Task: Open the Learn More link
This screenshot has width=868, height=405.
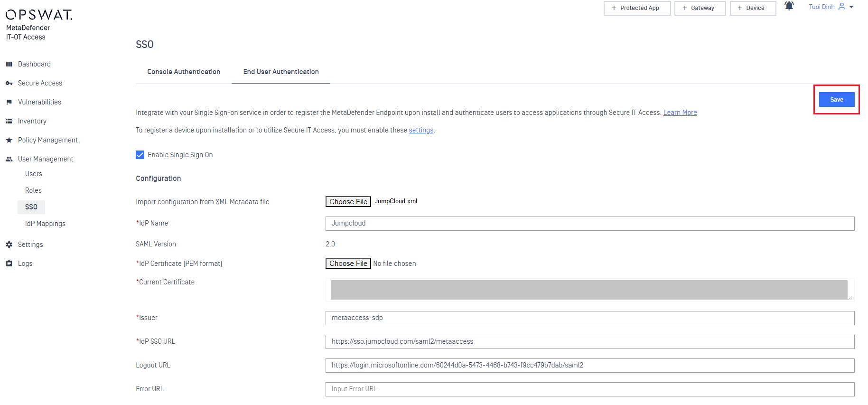Action: coord(680,113)
